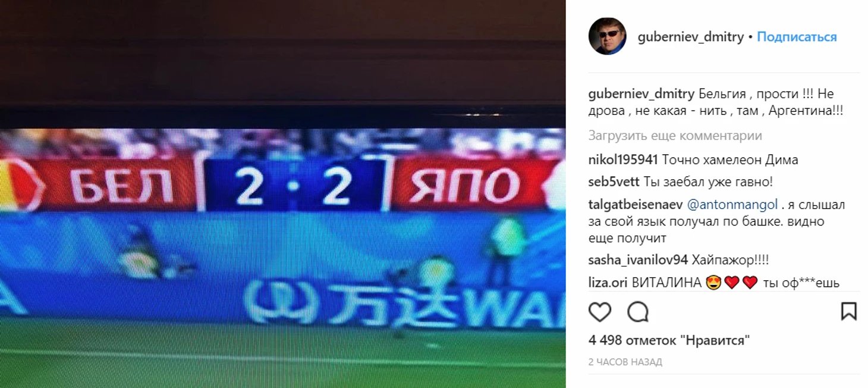This screenshot has height=388, width=868.
Task: Open nikol195941 commenter profile
Action: pos(623,159)
